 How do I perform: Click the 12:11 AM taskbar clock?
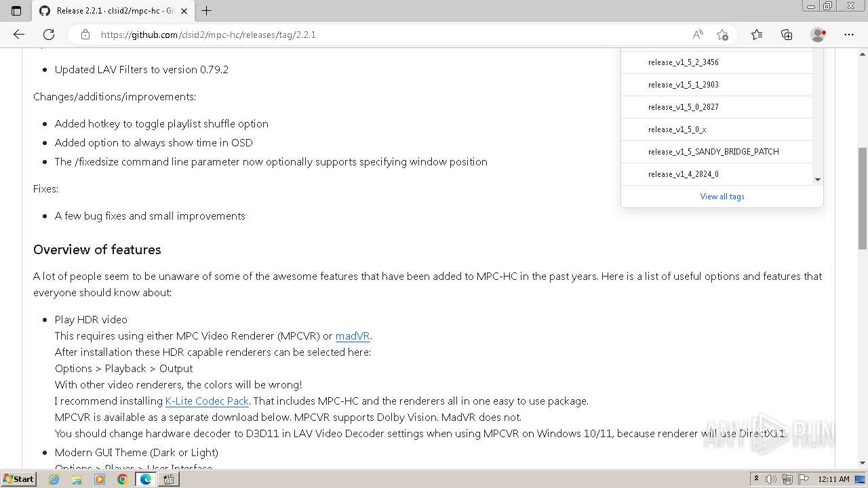pos(833,479)
